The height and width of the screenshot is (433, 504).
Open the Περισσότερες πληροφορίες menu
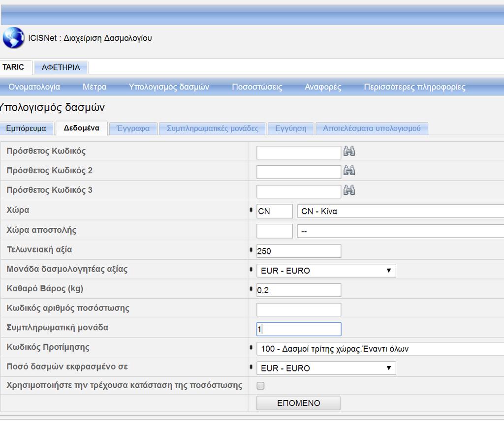click(414, 87)
